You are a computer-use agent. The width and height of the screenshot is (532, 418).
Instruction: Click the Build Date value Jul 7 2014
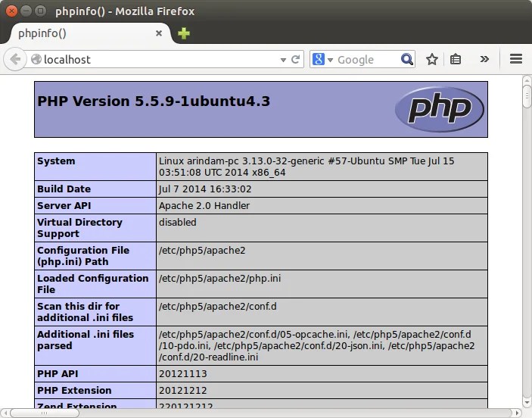pos(205,189)
